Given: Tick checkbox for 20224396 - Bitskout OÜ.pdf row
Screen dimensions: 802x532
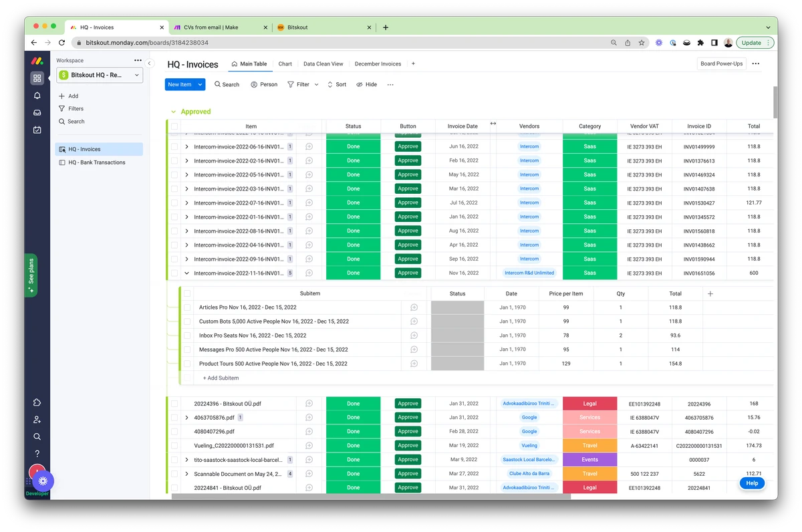Looking at the screenshot, I should click(x=174, y=404).
